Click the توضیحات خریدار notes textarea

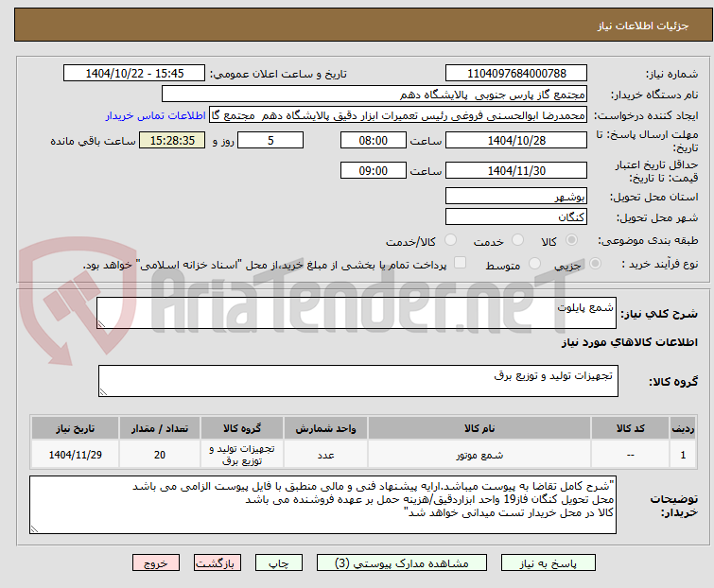[322, 505]
